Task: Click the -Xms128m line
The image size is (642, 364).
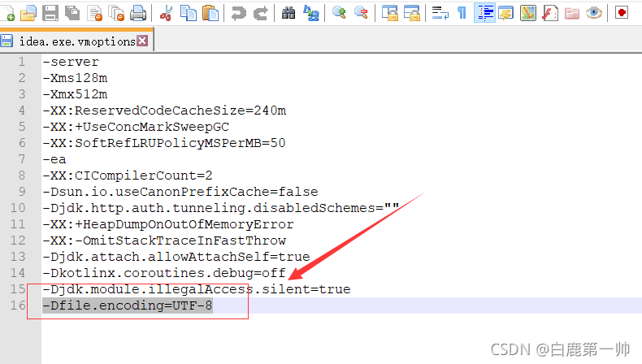Action: [75, 78]
